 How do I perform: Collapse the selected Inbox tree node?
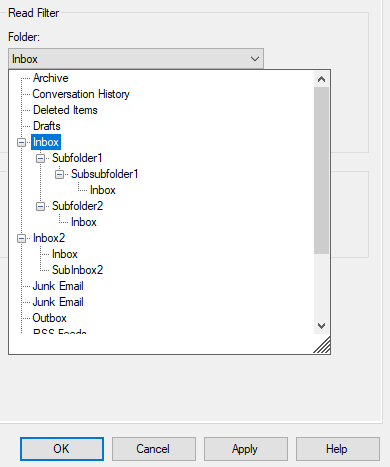(x=21, y=142)
